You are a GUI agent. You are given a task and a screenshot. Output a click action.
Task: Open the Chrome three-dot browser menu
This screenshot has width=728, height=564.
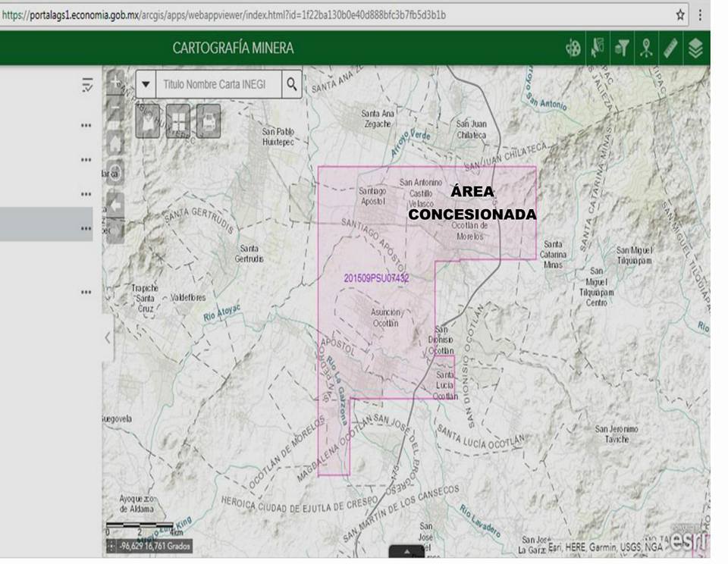tap(701, 14)
